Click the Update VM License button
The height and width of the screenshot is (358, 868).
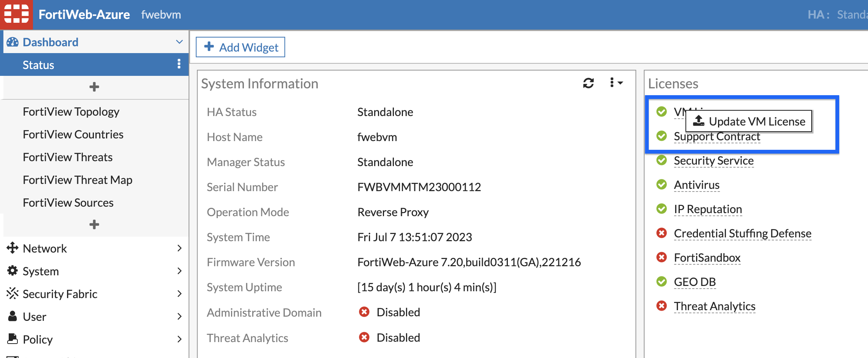[749, 121]
